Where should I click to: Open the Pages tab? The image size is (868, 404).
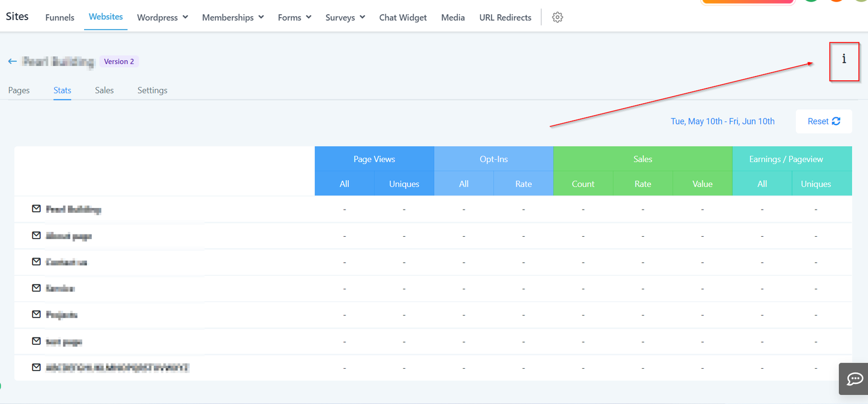(x=19, y=90)
